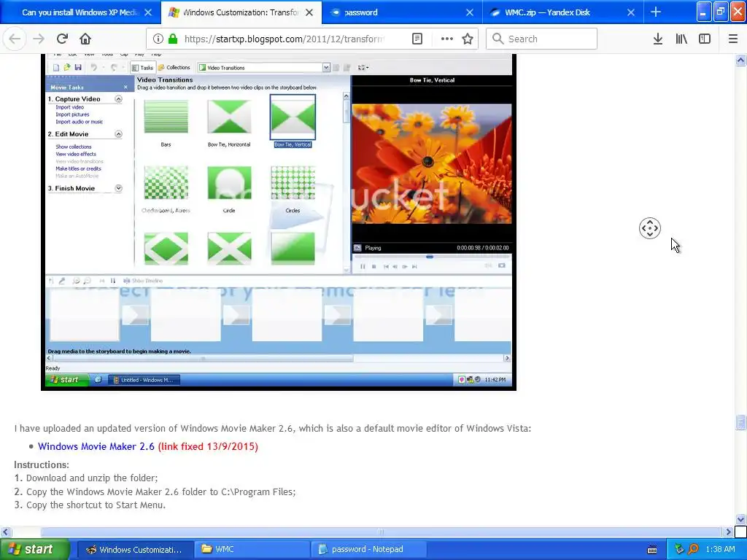This screenshot has width=747, height=560.
Task: Close the 'password' tab
Action: tap(470, 12)
